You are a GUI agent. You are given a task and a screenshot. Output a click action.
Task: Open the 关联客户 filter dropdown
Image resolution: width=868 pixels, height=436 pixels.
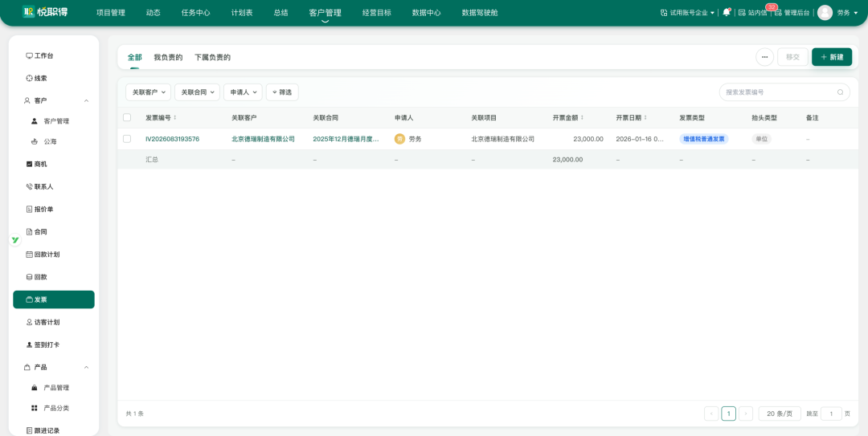[149, 92]
